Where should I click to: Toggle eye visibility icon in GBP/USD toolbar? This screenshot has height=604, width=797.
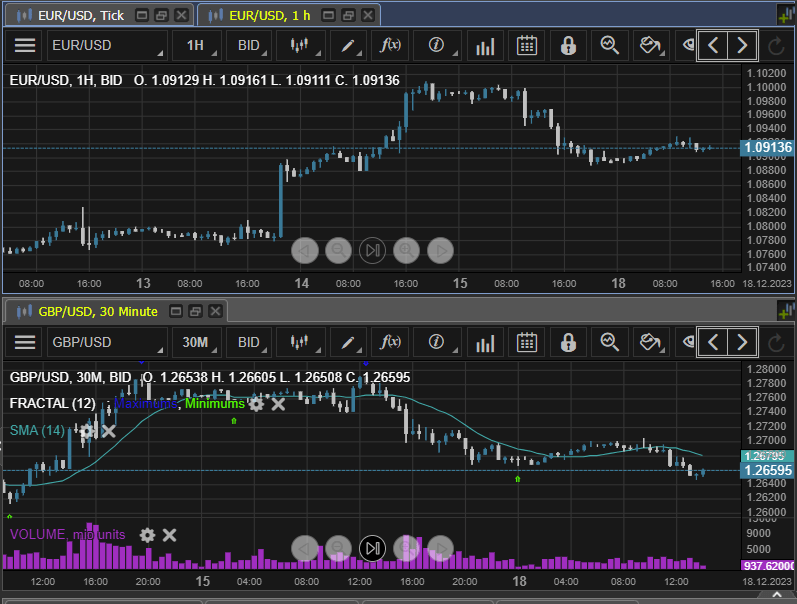click(x=688, y=342)
